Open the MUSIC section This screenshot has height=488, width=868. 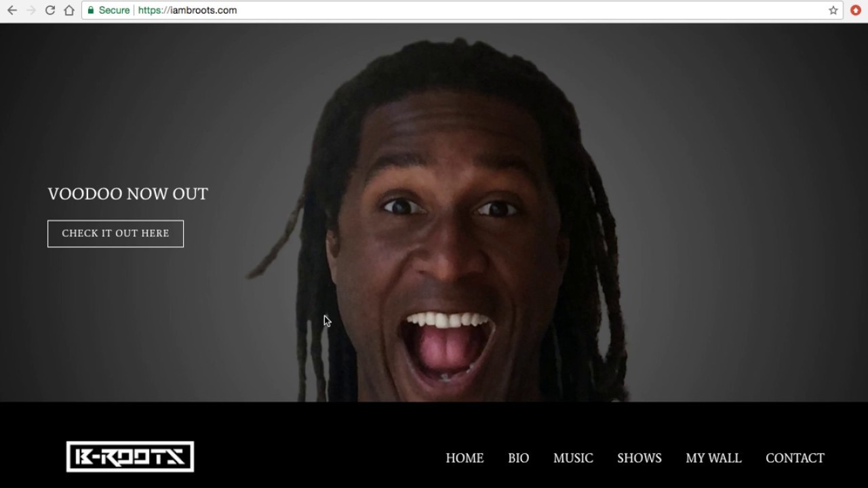(573, 458)
